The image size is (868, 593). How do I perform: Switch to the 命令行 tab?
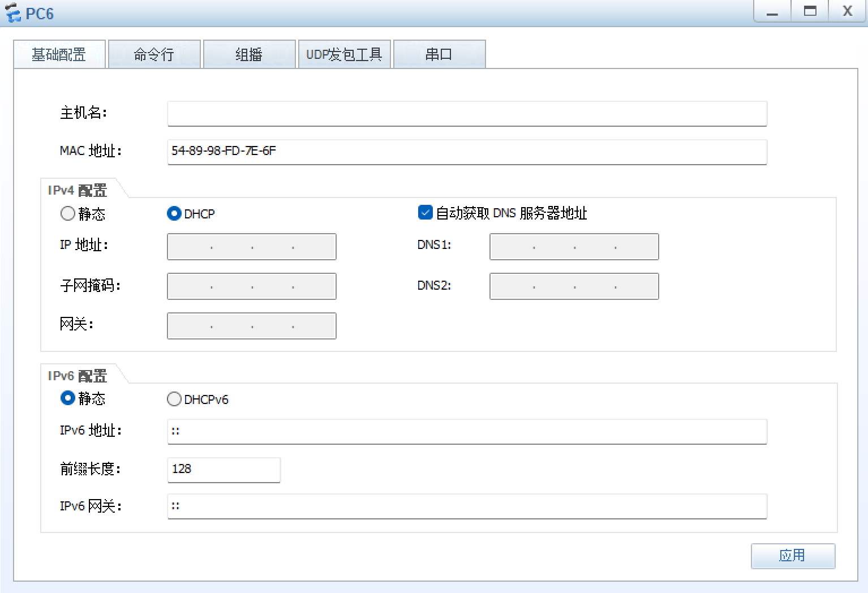pyautogui.click(x=154, y=54)
